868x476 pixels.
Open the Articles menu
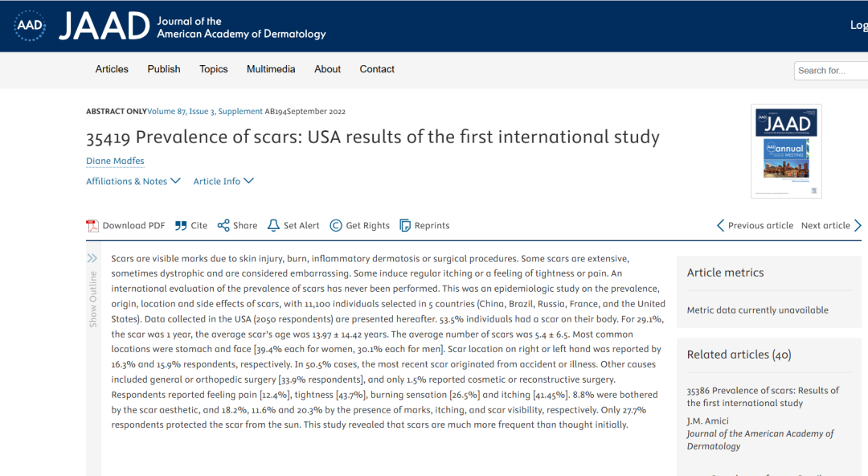click(112, 69)
